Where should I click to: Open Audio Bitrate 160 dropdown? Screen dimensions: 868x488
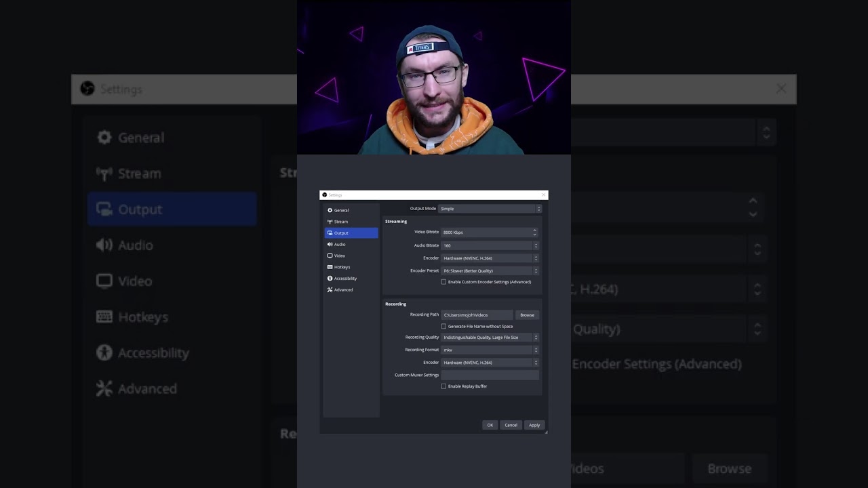490,245
